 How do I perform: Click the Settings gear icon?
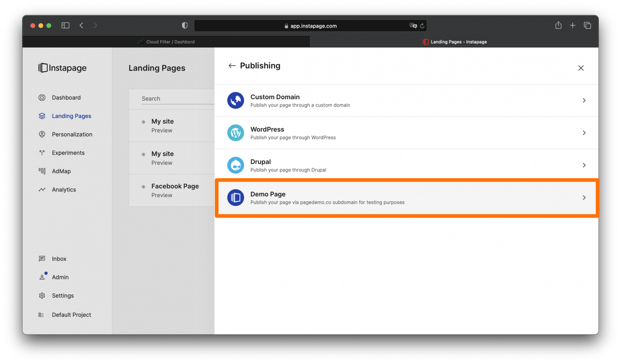[42, 296]
